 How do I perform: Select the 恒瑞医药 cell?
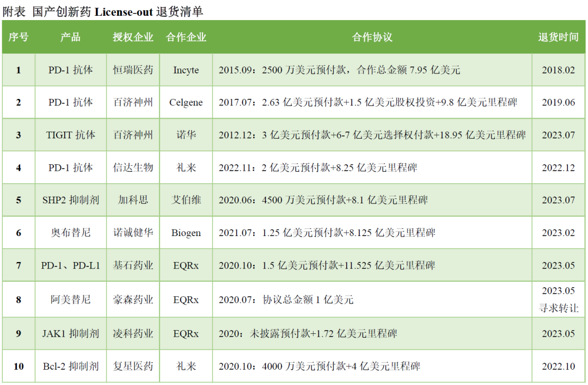pyautogui.click(x=133, y=70)
